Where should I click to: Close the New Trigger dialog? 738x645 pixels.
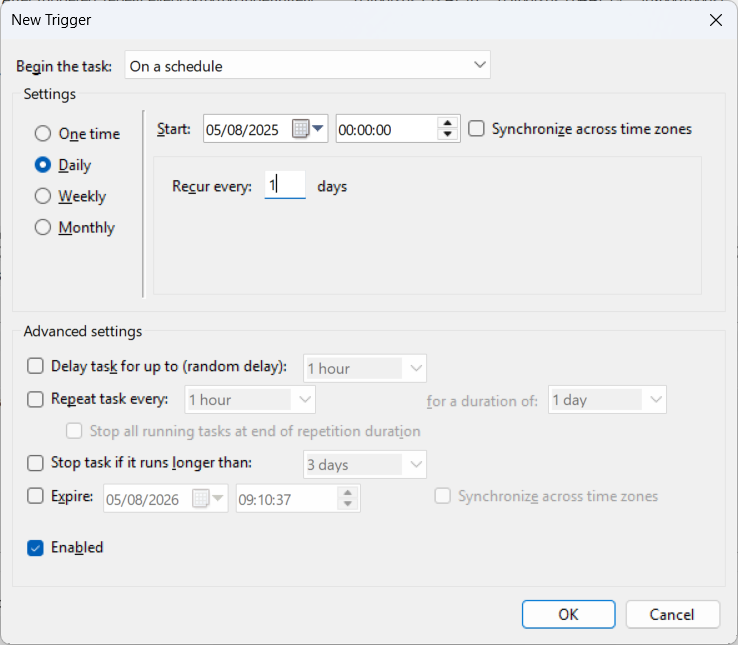tap(715, 20)
